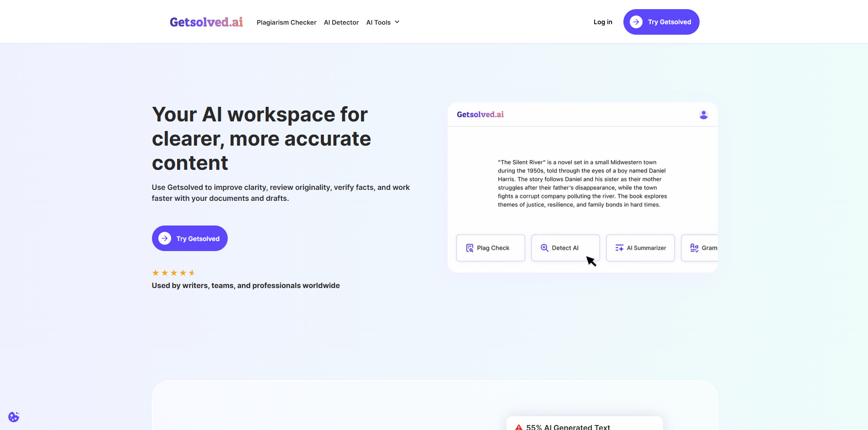Click the red warning triangle icon

pyautogui.click(x=519, y=427)
